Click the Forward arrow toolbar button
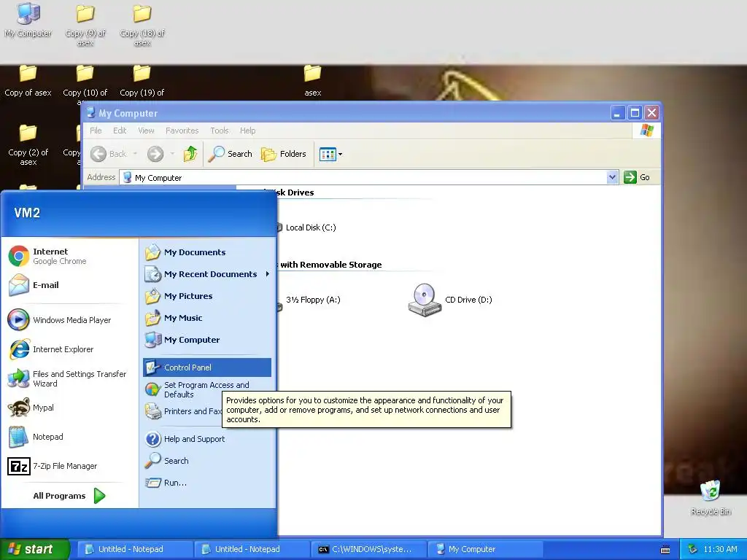The width and height of the screenshot is (747, 560). [x=155, y=154]
